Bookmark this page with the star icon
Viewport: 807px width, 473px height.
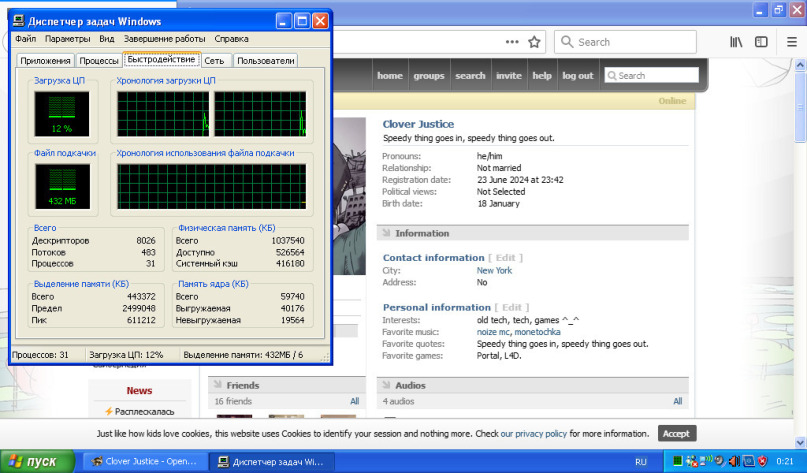pyautogui.click(x=534, y=42)
